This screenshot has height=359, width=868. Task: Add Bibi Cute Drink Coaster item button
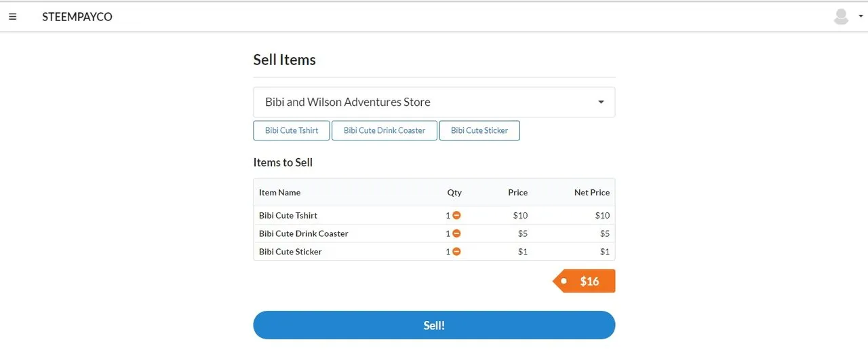click(x=384, y=130)
